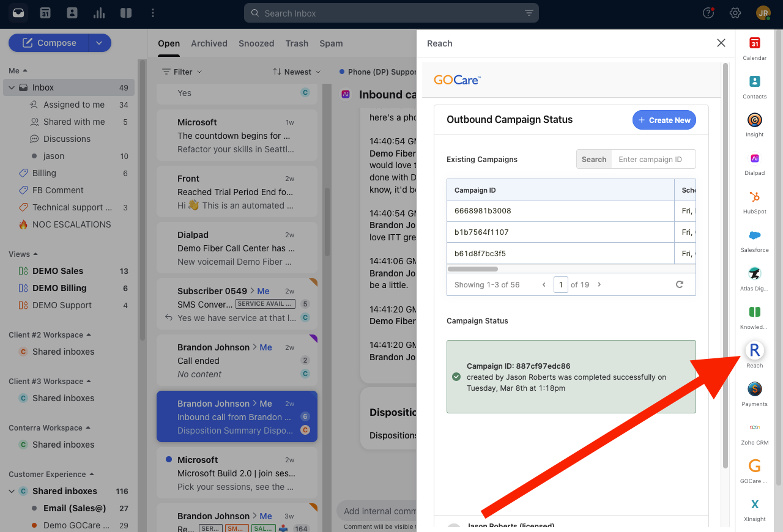Viewport: 783px width, 532px height.
Task: Click the campaign Search button
Action: tap(594, 159)
